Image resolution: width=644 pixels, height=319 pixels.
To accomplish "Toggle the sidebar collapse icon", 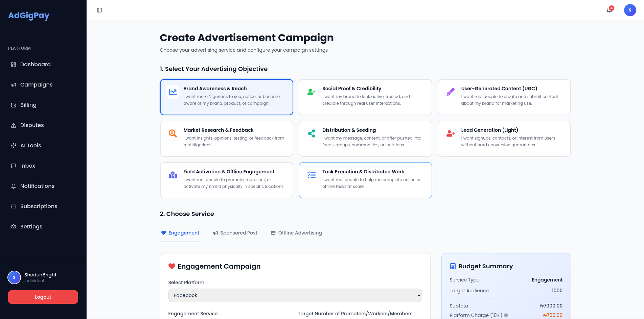I will click(x=99, y=10).
